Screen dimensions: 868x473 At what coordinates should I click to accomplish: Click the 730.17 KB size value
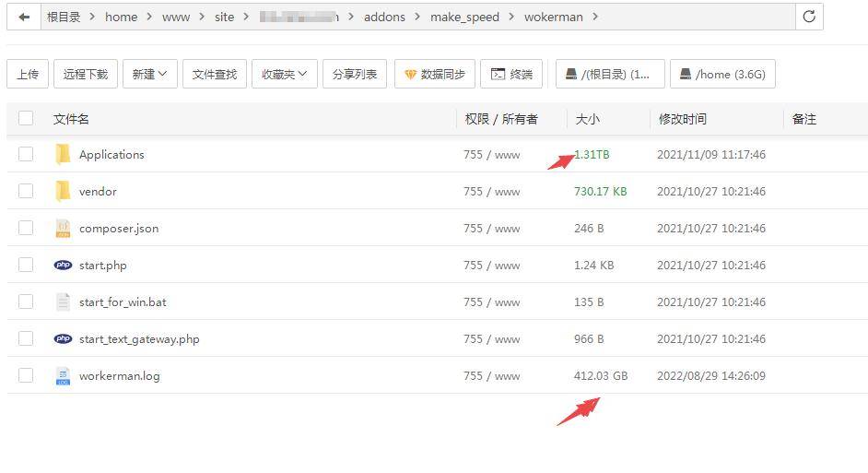click(600, 191)
